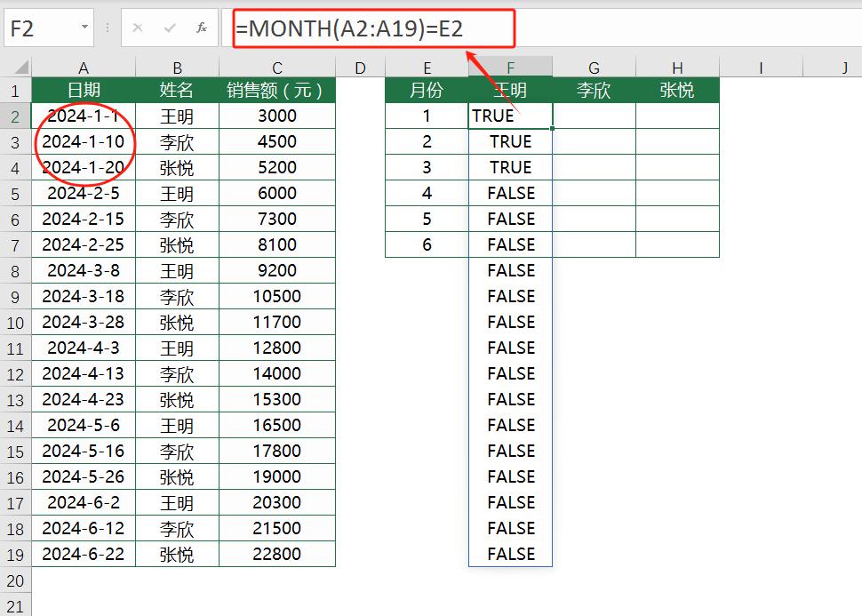The height and width of the screenshot is (616, 862).
Task: Click the sales cell 22800
Action: tap(277, 554)
